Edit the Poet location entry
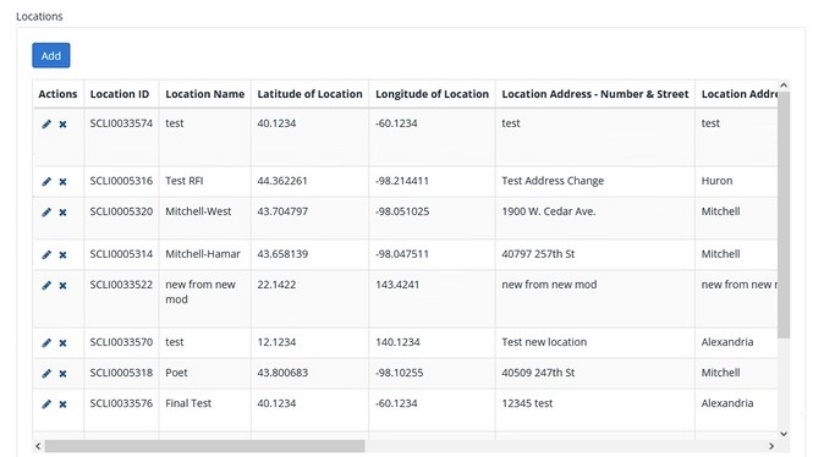This screenshot has width=813, height=457. (46, 373)
